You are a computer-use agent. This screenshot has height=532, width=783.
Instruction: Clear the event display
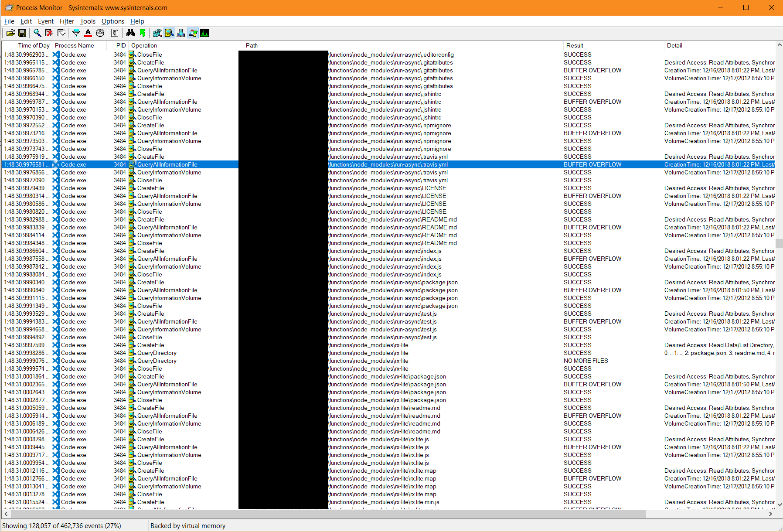pyautogui.click(x=61, y=33)
